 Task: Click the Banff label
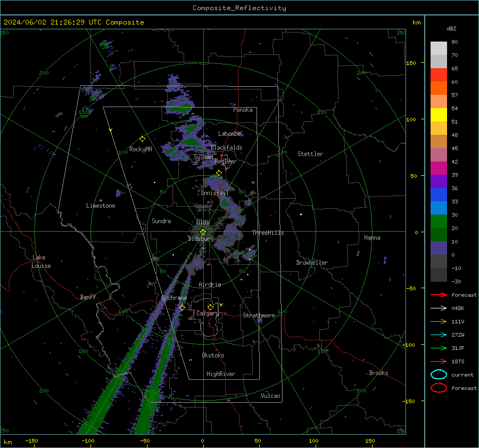pyautogui.click(x=88, y=297)
